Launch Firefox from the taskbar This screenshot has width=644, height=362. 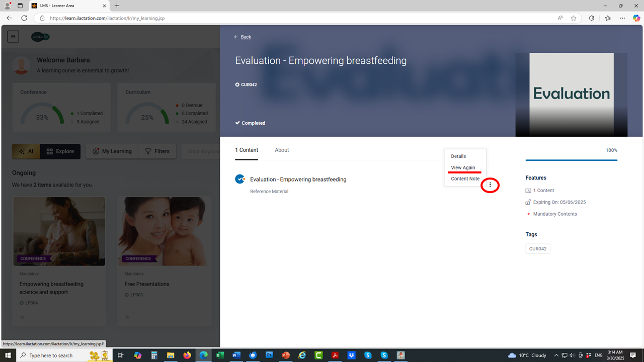pyautogui.click(x=187, y=355)
